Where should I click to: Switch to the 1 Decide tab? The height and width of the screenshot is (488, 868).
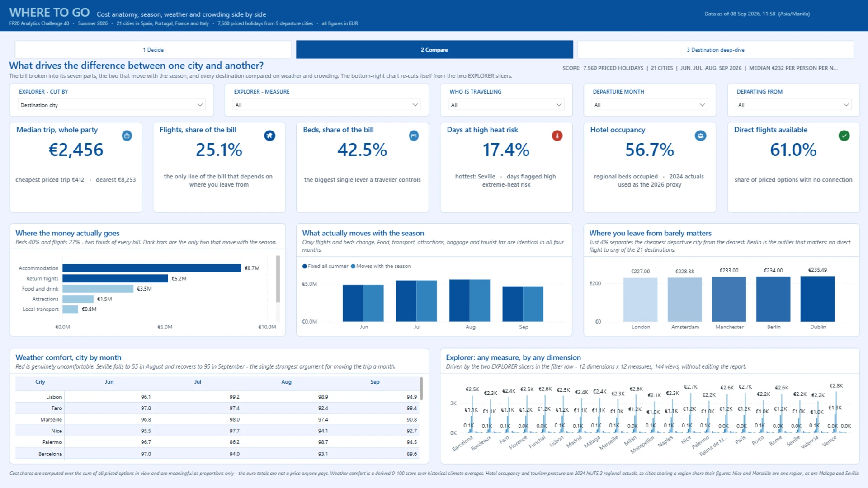point(153,50)
